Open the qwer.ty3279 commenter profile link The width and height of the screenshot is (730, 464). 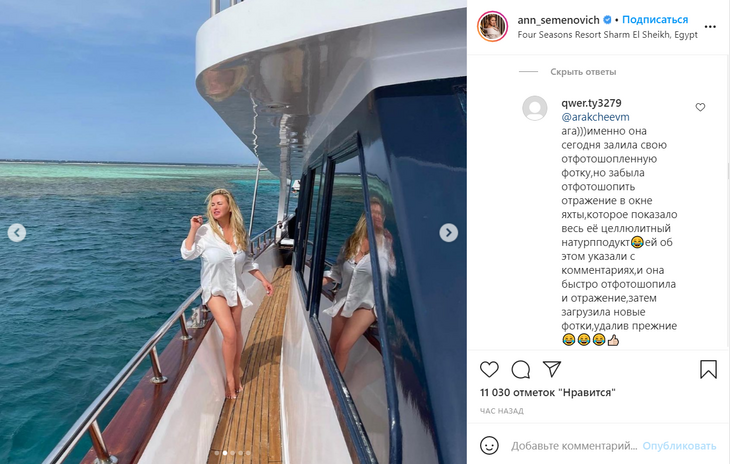[592, 103]
